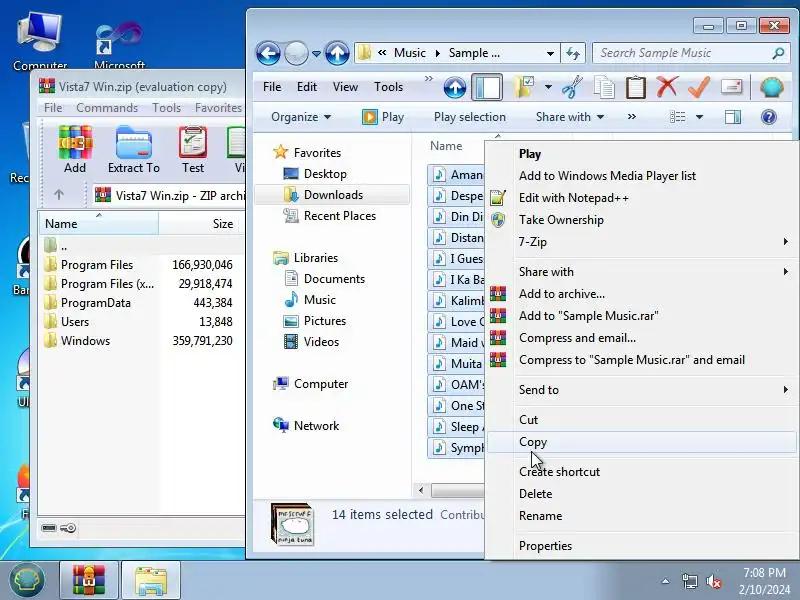
Task: Select Copy in the context menu
Action: [642, 442]
